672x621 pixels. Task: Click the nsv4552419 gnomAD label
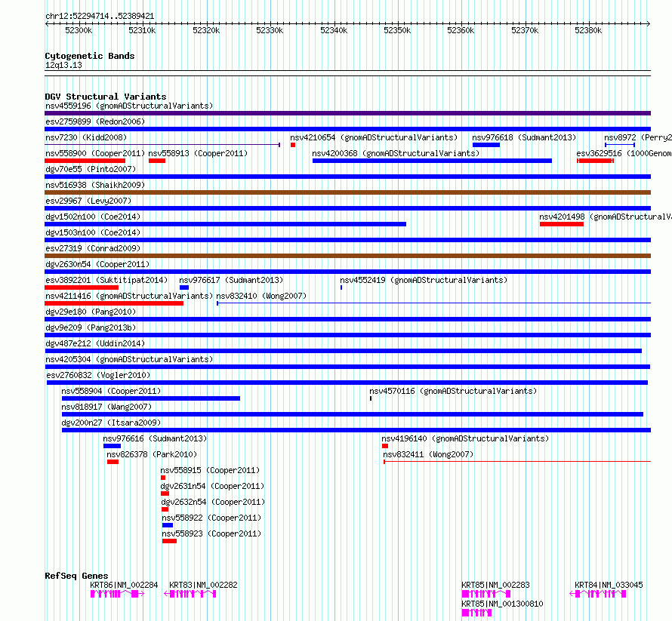[x=424, y=280]
